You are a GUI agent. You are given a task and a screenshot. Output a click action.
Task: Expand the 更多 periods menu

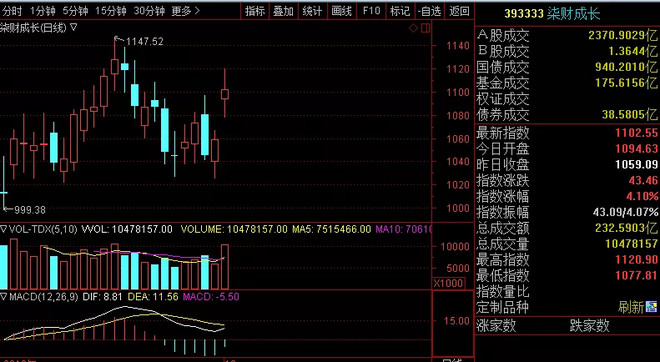(185, 11)
